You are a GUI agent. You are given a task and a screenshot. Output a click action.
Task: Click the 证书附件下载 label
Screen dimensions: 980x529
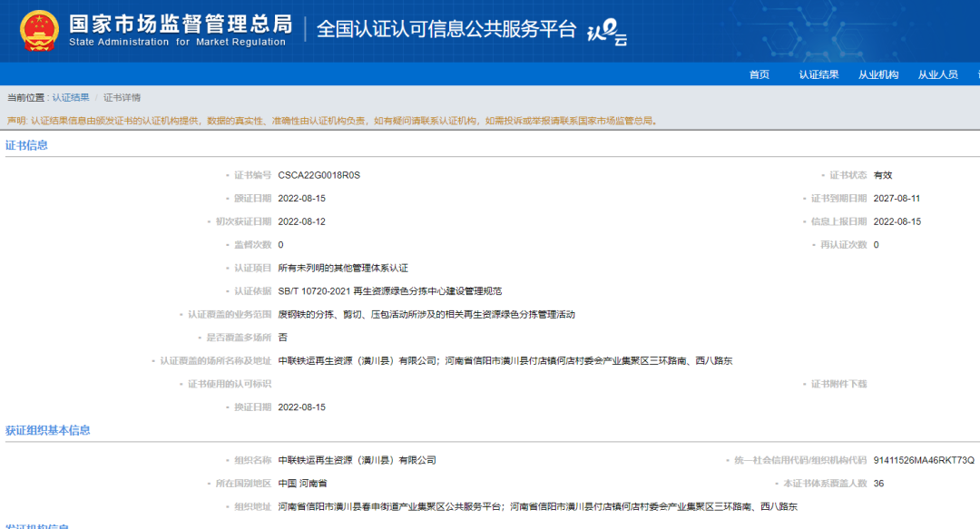(838, 383)
